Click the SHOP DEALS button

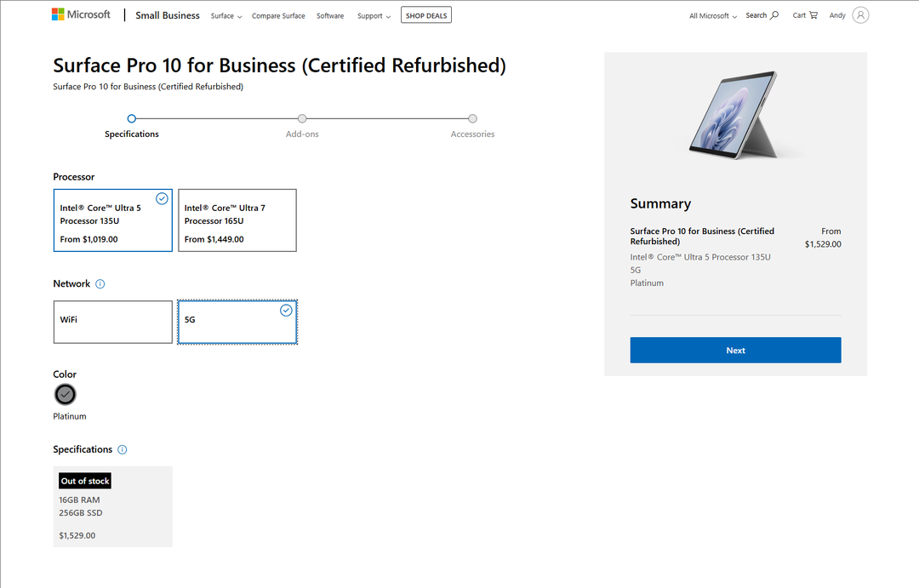[425, 14]
